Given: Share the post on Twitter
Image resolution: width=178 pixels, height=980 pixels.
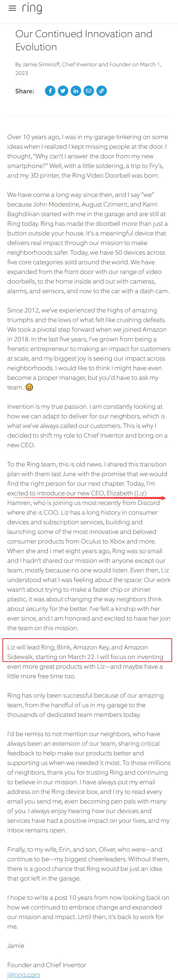Looking at the screenshot, I should point(63,91).
